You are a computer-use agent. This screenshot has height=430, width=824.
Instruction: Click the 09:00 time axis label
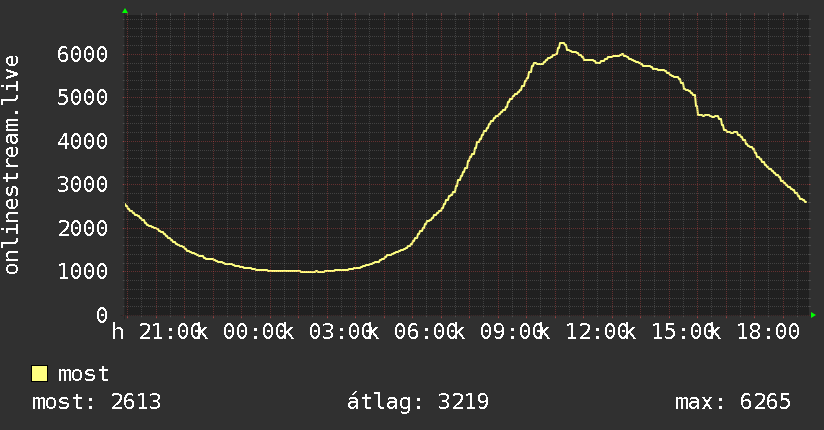(x=512, y=332)
